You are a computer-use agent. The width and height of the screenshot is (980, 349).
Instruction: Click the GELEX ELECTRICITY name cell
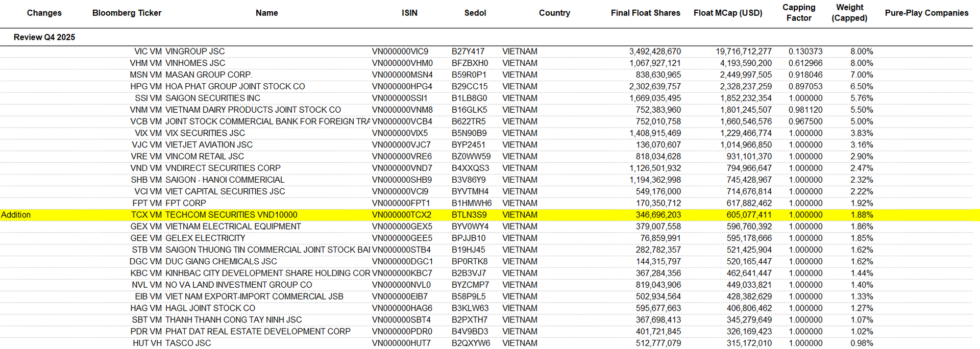[205, 238]
